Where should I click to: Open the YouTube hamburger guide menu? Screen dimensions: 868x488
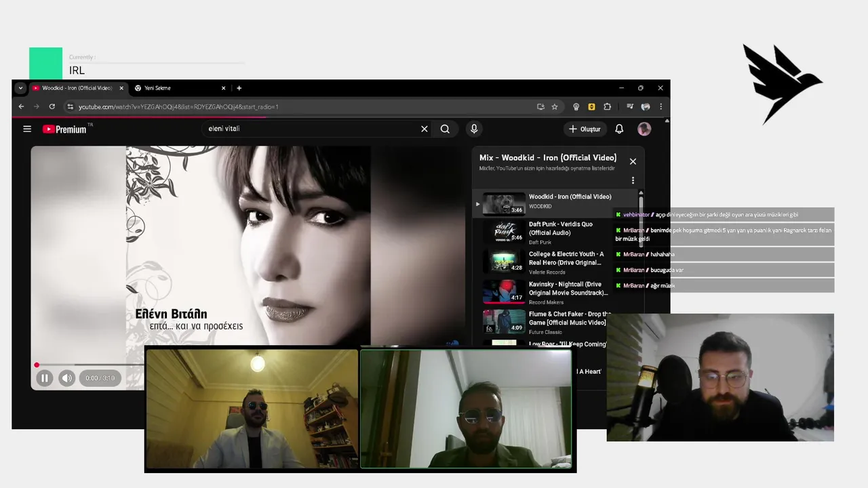click(x=27, y=129)
